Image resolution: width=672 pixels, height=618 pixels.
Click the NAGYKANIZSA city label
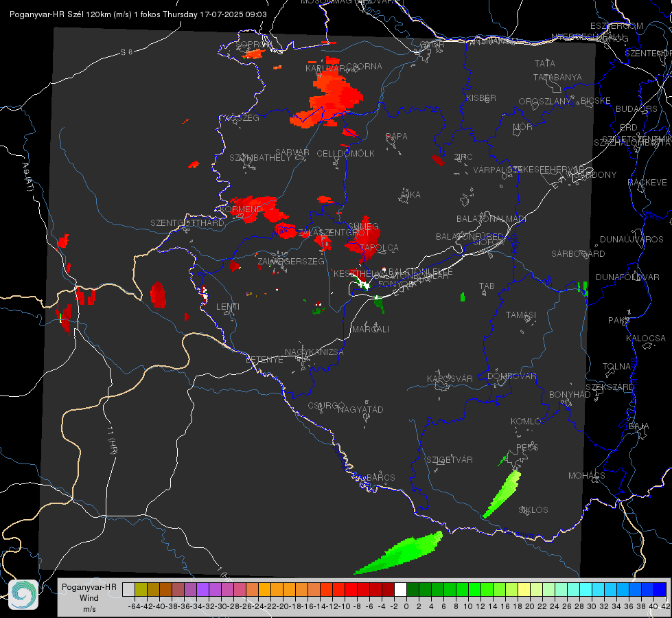click(314, 352)
